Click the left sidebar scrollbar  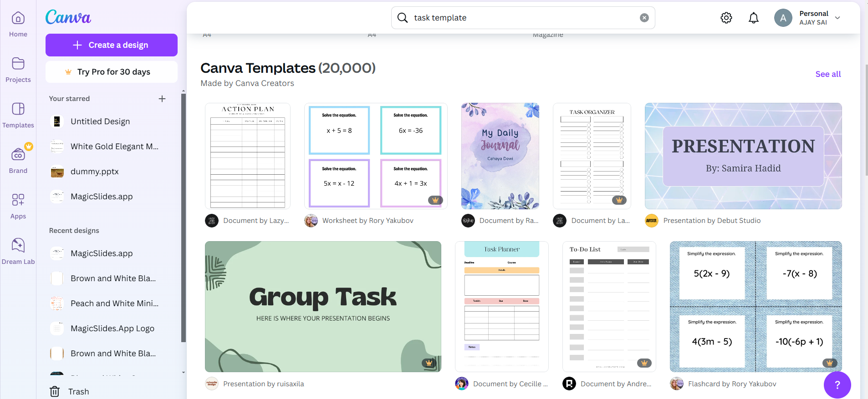coord(184,218)
